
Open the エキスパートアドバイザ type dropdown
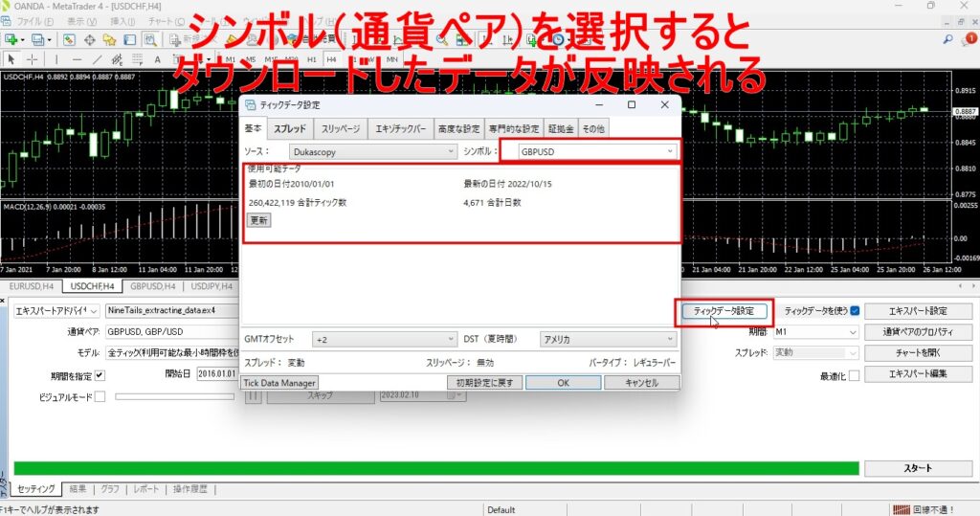[x=56, y=311]
